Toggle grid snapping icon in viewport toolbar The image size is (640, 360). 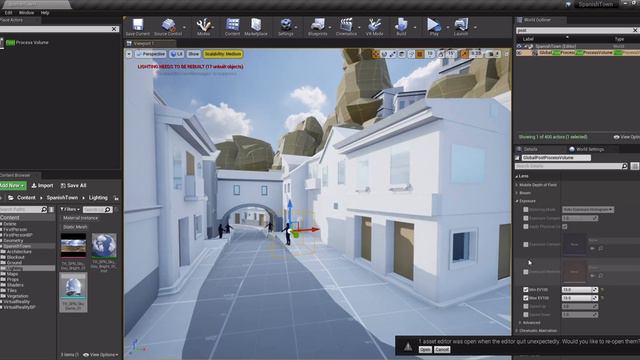point(420,54)
